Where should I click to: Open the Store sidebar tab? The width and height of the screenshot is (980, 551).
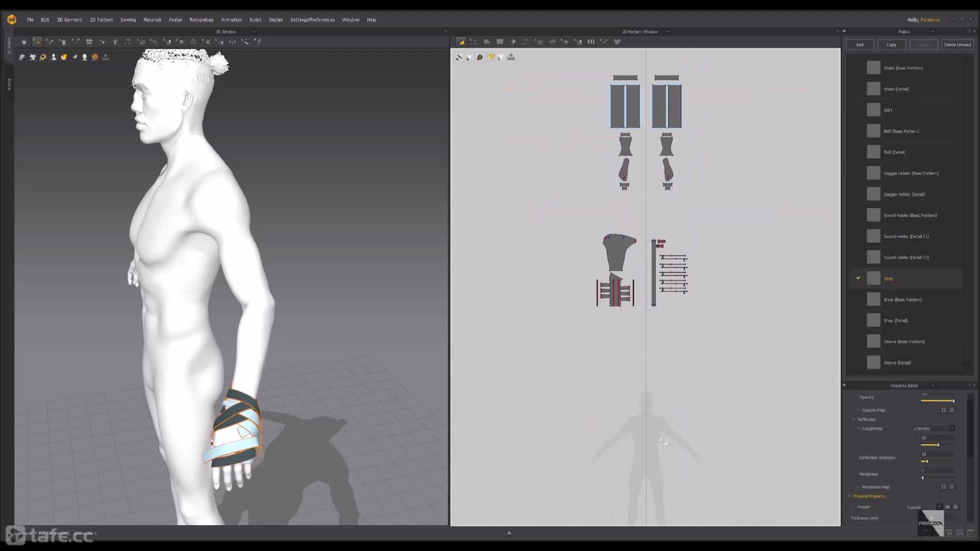[9, 84]
